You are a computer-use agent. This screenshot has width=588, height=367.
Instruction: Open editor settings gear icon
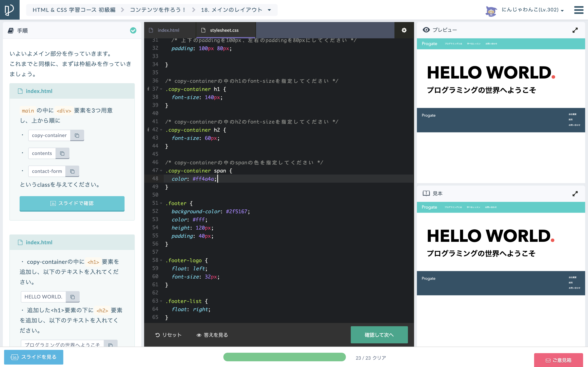pos(404,30)
